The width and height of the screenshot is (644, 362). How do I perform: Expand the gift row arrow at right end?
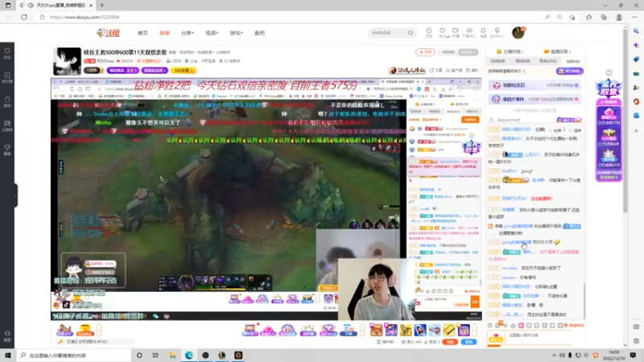[475, 330]
